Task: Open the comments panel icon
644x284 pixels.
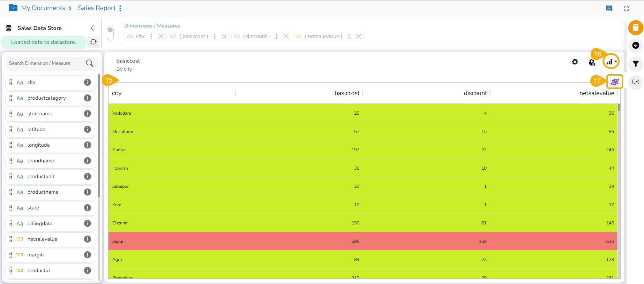Action: click(x=609, y=8)
